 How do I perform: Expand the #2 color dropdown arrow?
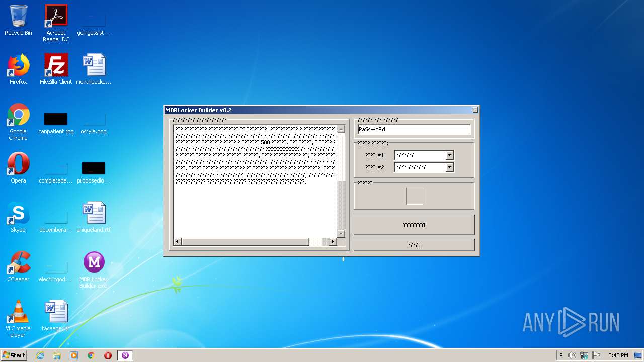point(450,167)
